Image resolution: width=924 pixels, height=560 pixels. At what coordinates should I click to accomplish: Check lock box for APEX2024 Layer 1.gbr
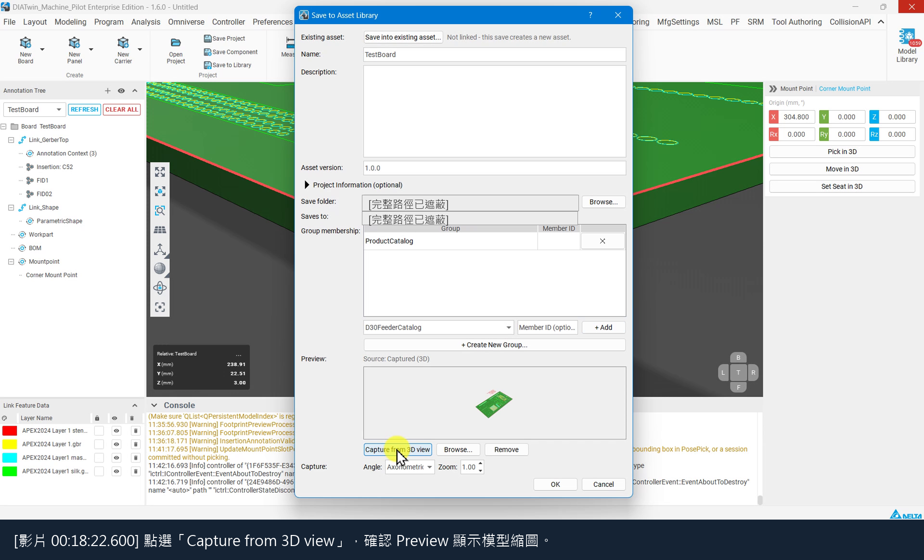tap(99, 444)
